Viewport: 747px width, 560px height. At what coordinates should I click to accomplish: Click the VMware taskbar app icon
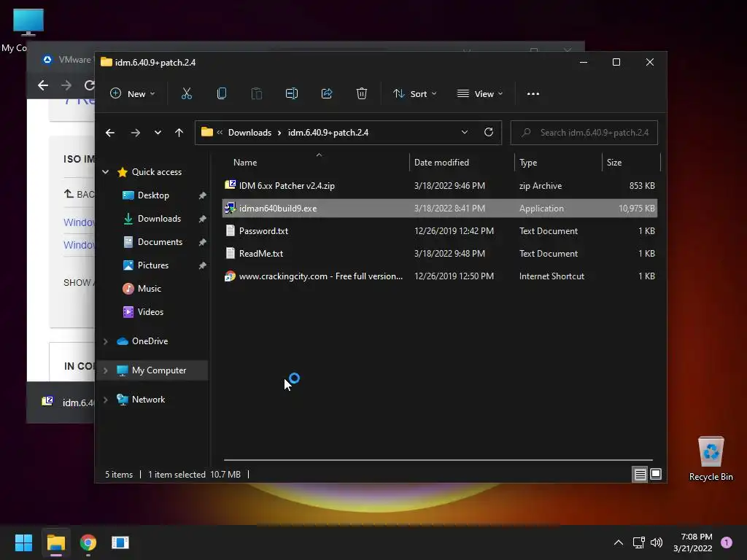(x=120, y=542)
